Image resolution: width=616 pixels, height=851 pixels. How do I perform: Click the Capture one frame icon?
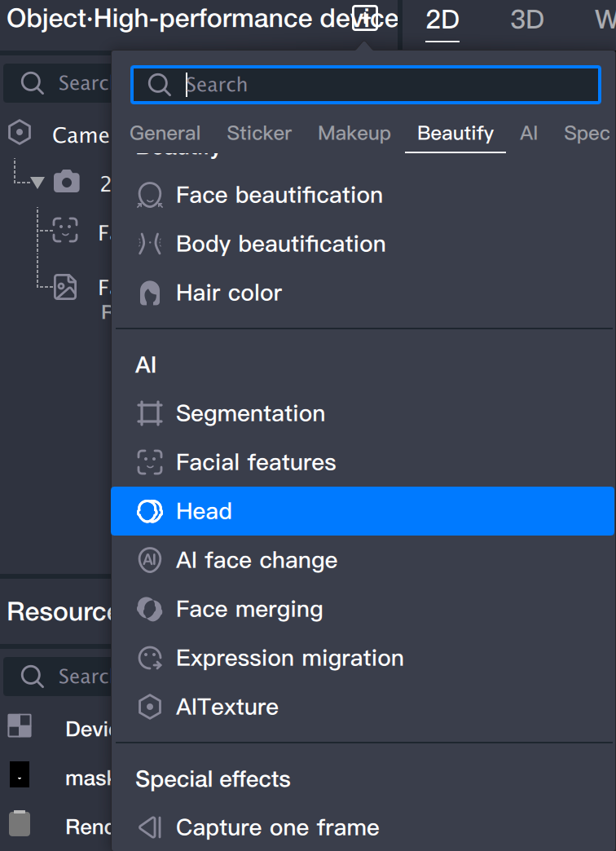(x=150, y=828)
